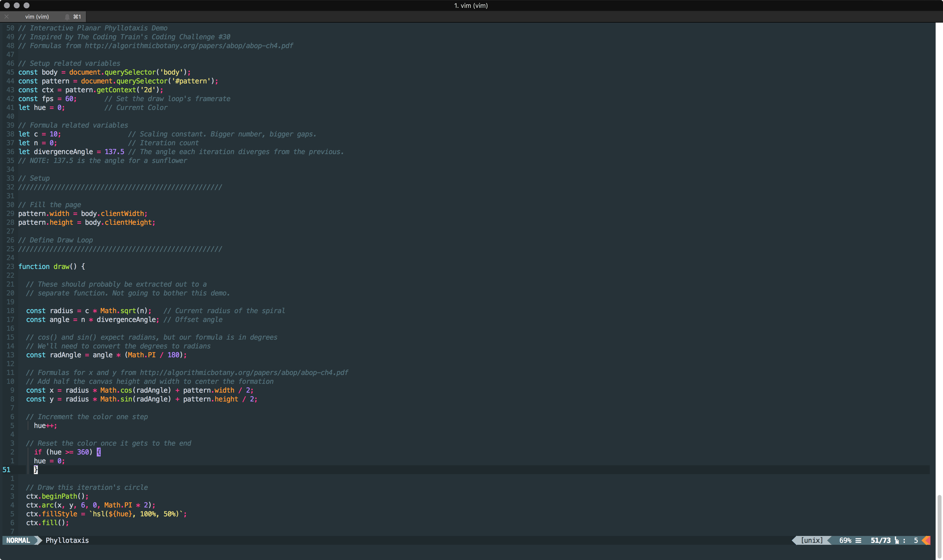Place cursor on function draw() line
Viewport: 943px width, 560px height.
tap(51, 267)
